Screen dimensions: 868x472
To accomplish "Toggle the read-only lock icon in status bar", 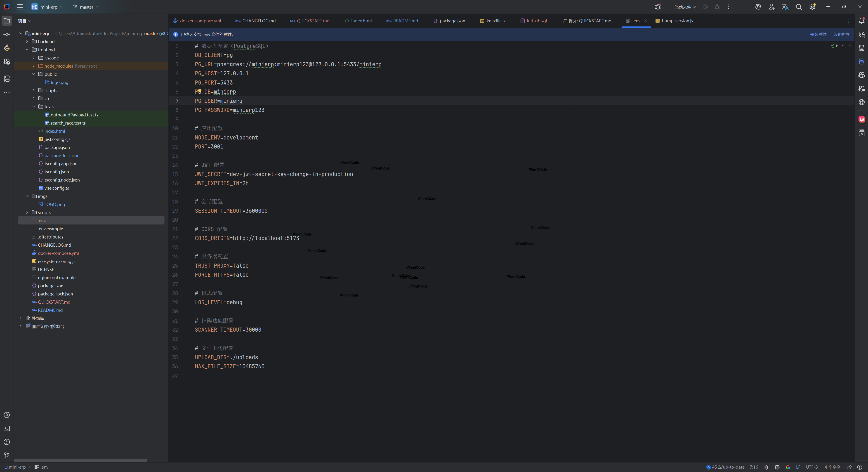I will [849, 467].
